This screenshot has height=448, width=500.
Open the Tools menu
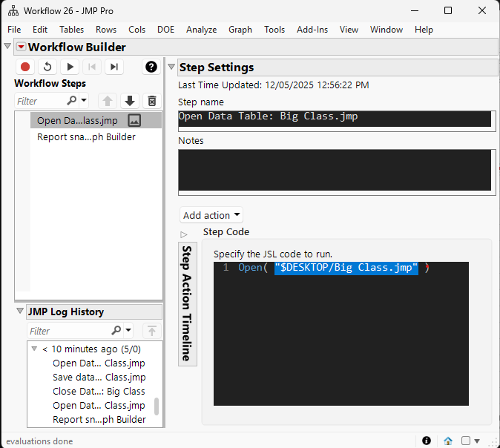coord(274,30)
